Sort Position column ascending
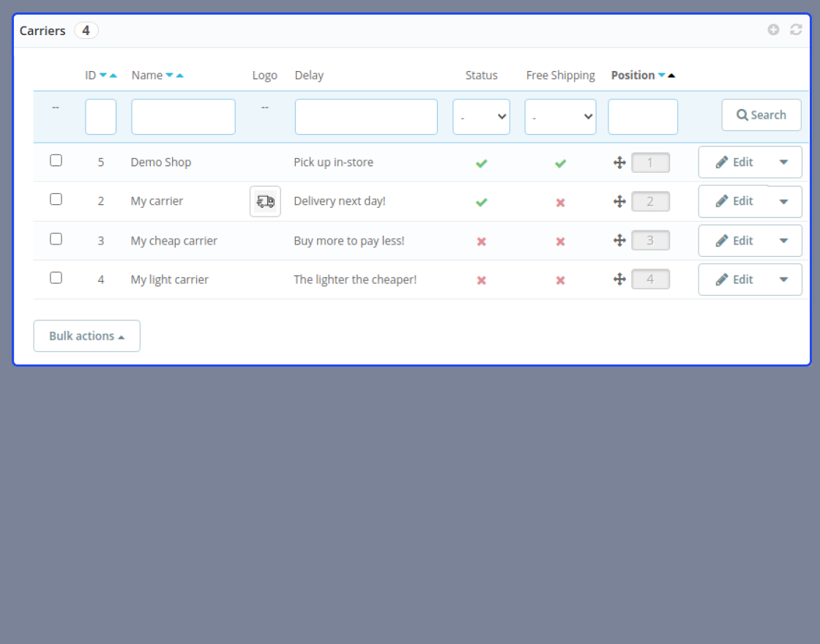The height and width of the screenshot is (644, 820). click(671, 75)
